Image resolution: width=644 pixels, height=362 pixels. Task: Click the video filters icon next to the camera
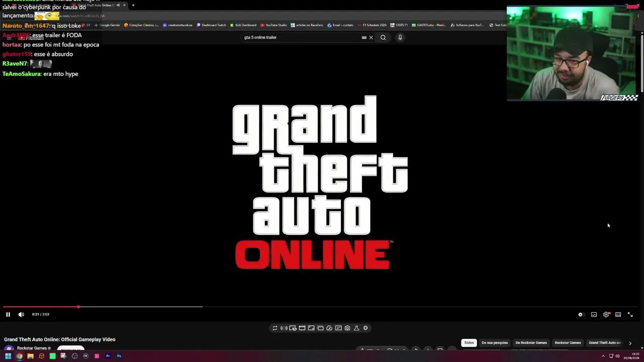[338, 328]
